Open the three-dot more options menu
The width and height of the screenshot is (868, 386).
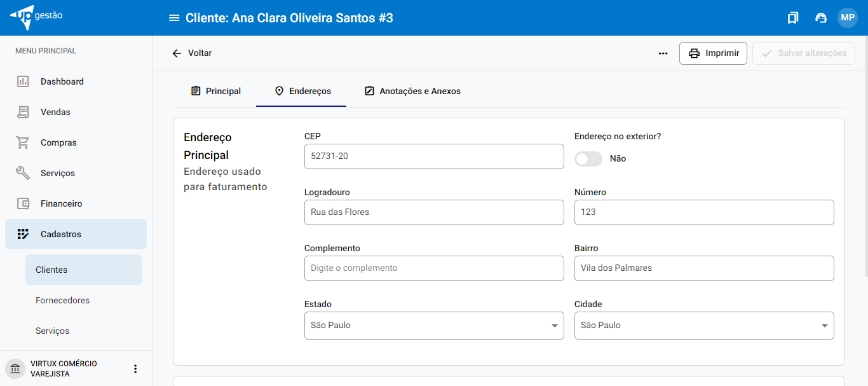click(663, 53)
